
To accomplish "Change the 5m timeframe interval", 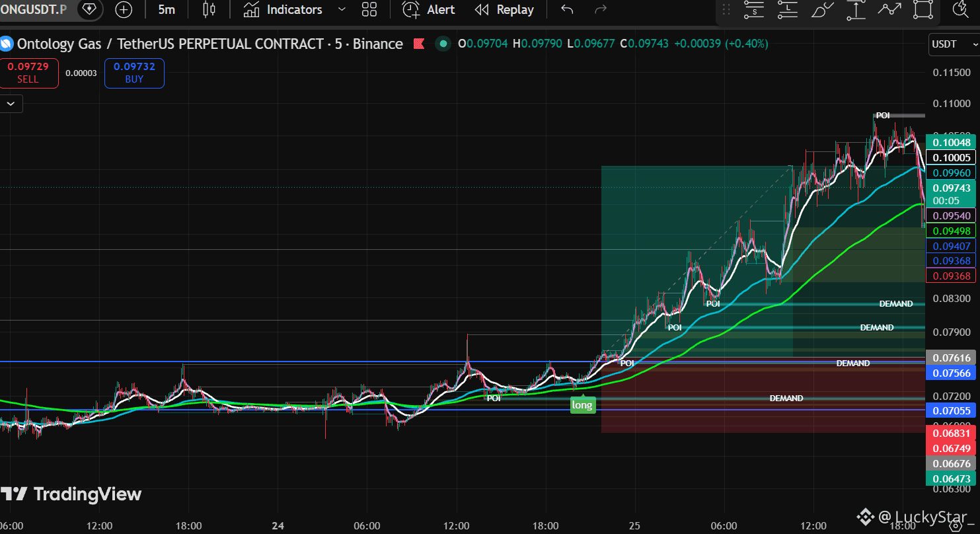I will click(167, 10).
